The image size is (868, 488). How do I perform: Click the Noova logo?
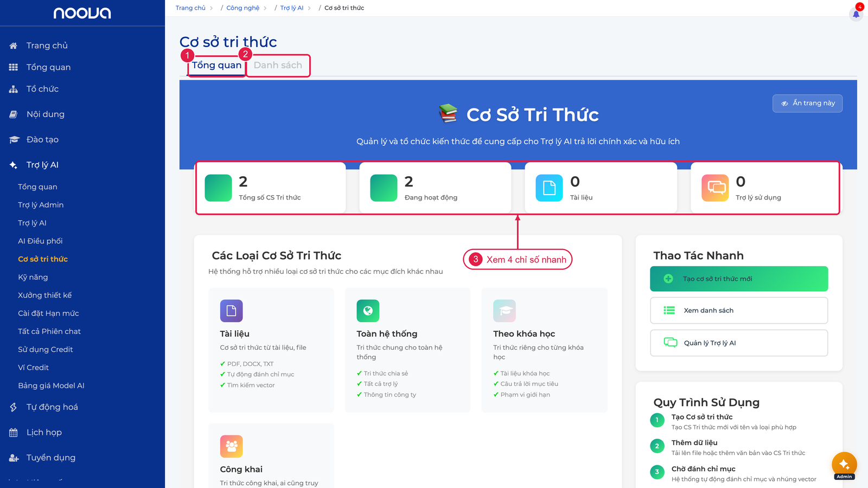tap(82, 13)
